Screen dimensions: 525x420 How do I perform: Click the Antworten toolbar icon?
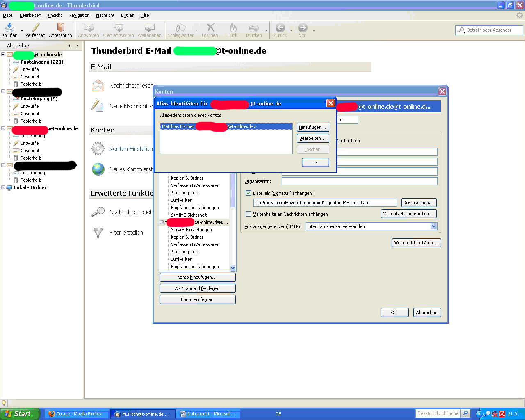click(89, 28)
